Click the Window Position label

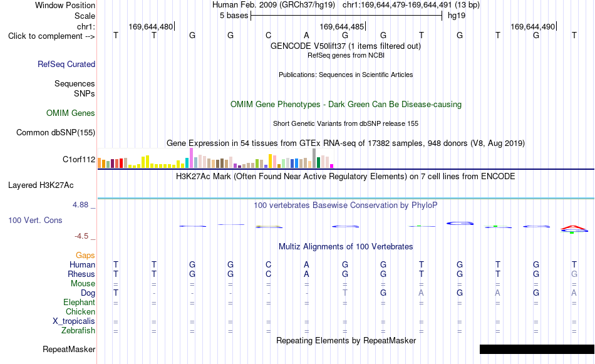tap(65, 5)
